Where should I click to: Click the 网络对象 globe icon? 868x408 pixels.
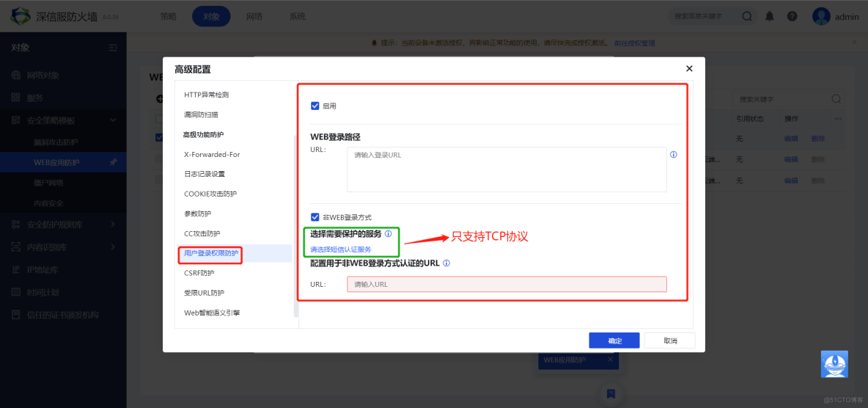coord(16,75)
